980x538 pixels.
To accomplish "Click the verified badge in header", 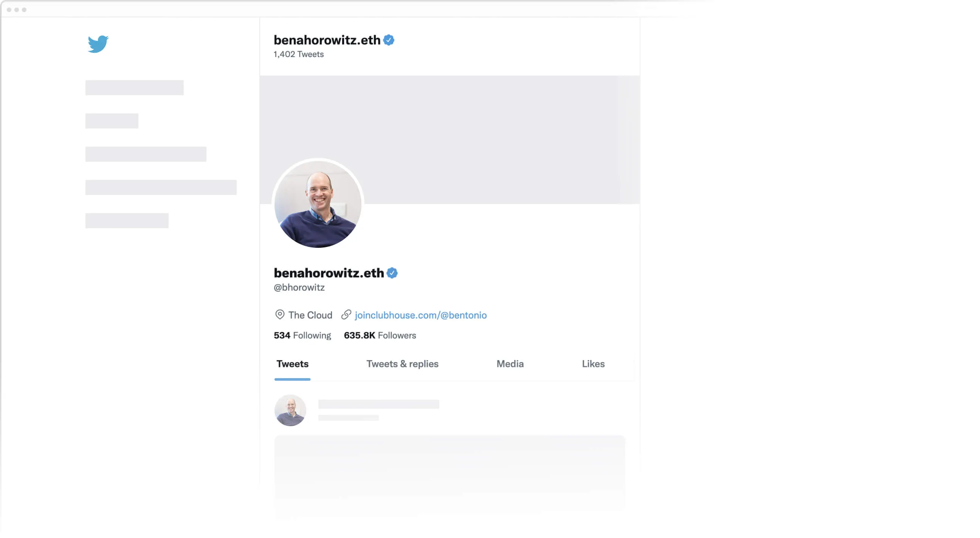I will pos(389,40).
